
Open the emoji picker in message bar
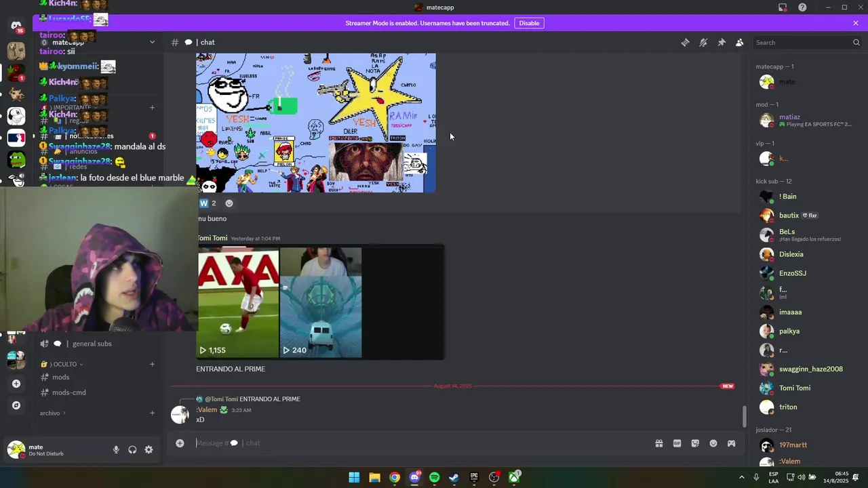click(713, 443)
